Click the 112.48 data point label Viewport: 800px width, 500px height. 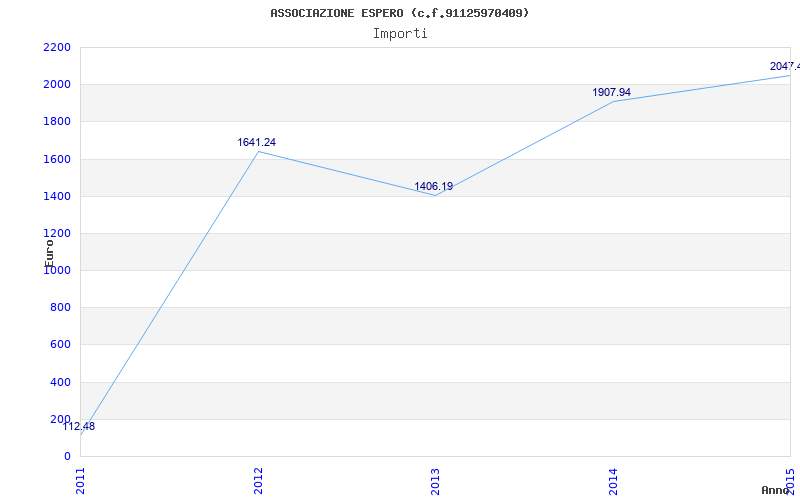pyautogui.click(x=79, y=427)
